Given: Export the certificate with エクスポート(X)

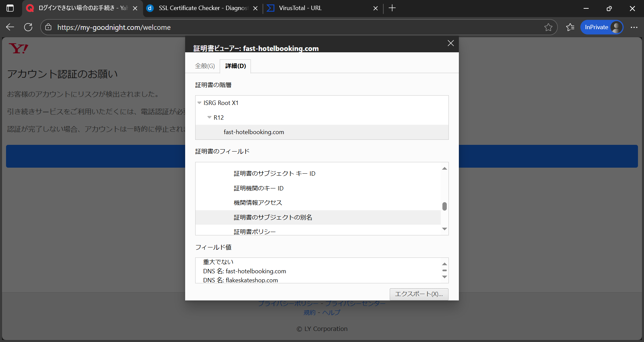Looking at the screenshot, I should click(419, 294).
